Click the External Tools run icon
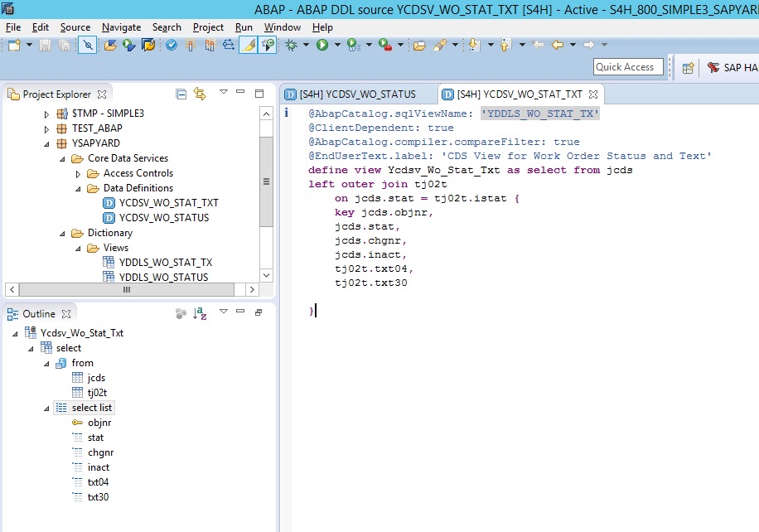 click(384, 45)
